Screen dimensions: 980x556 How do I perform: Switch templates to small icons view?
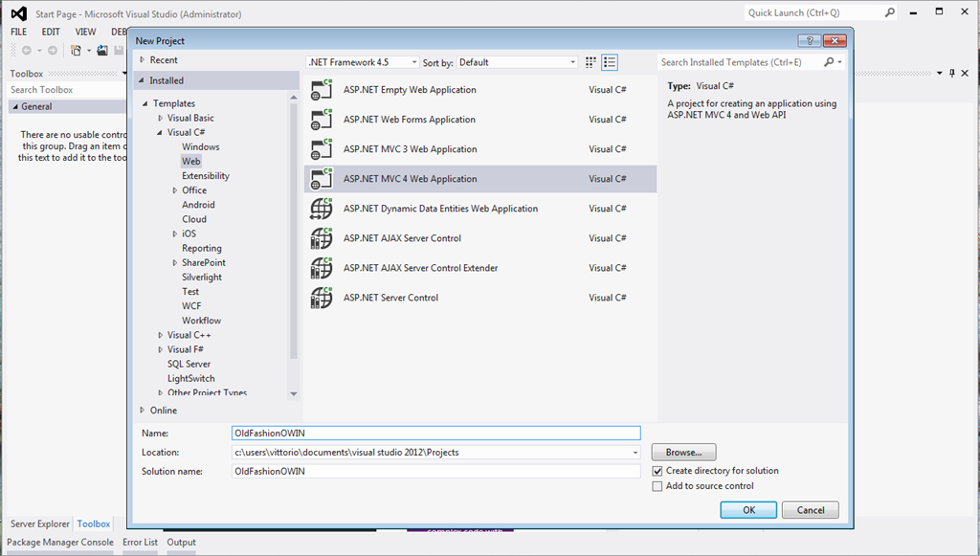tap(590, 62)
